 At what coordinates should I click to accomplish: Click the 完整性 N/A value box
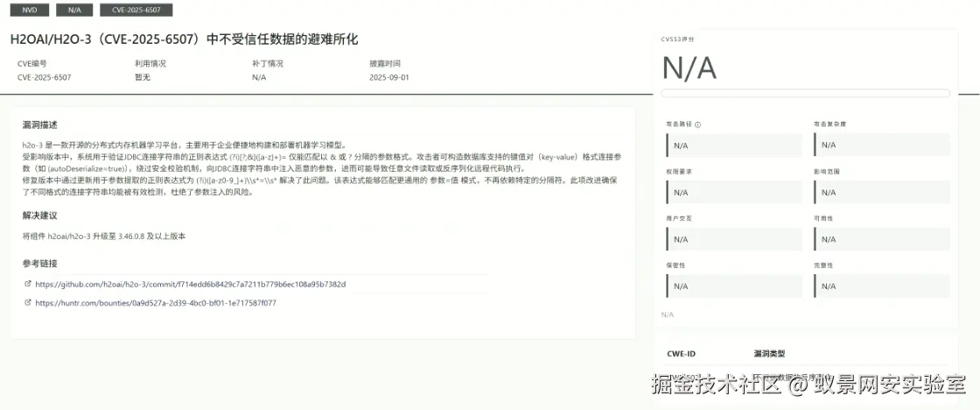tap(882, 286)
